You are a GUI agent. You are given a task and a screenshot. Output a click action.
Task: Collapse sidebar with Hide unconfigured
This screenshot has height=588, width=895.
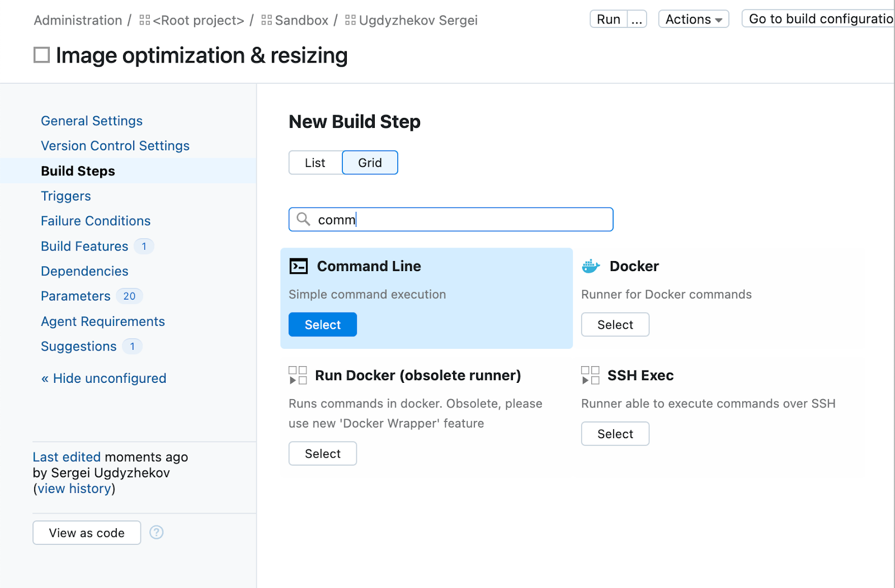[x=103, y=378]
